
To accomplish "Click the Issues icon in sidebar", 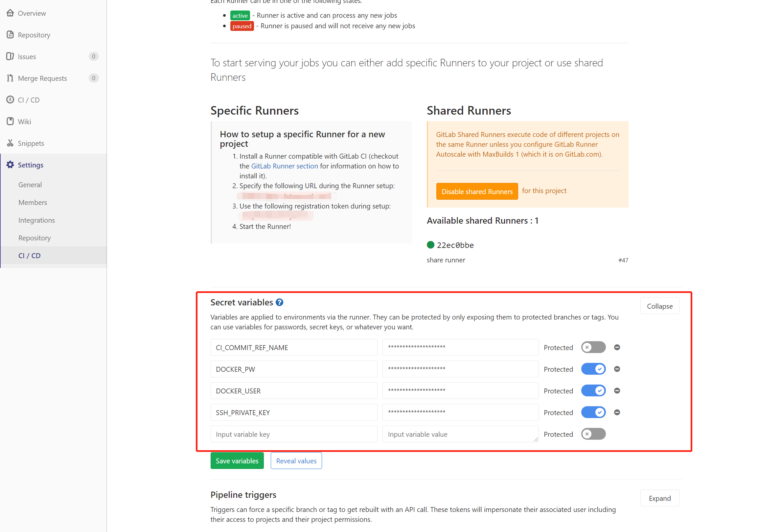I will point(10,56).
